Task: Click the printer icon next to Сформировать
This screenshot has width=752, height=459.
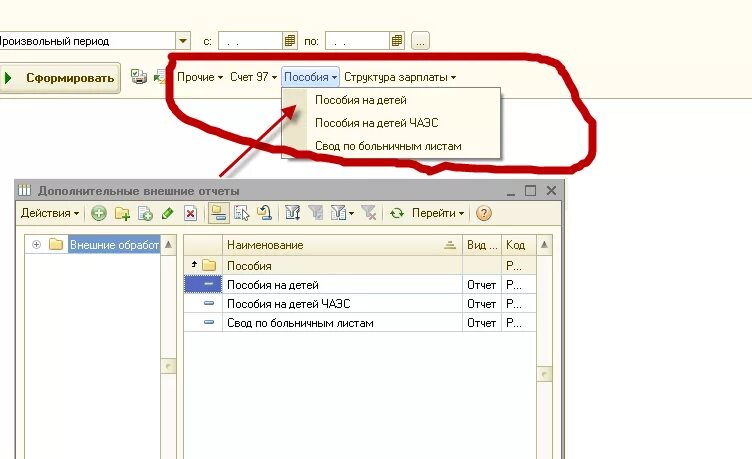Action: coord(139,77)
